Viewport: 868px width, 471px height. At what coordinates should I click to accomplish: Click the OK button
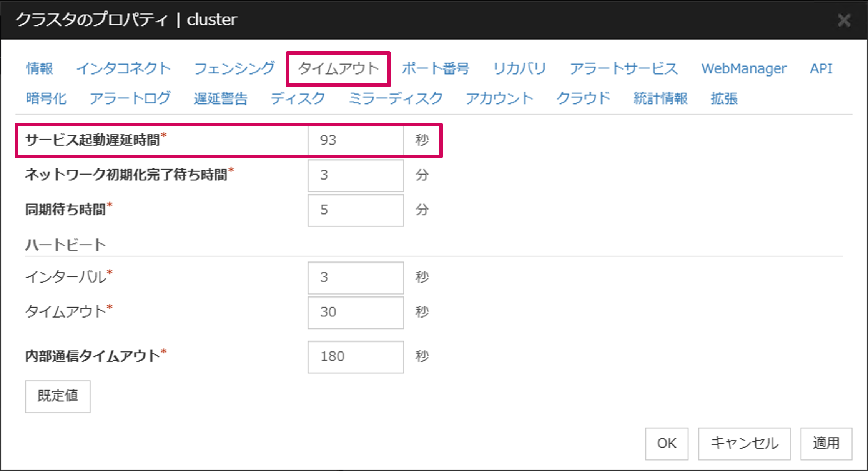click(667, 443)
